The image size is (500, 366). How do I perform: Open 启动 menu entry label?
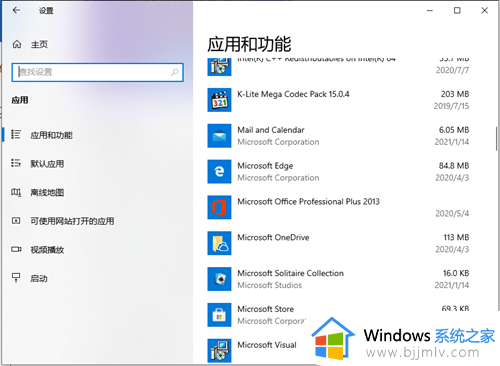[x=39, y=278]
